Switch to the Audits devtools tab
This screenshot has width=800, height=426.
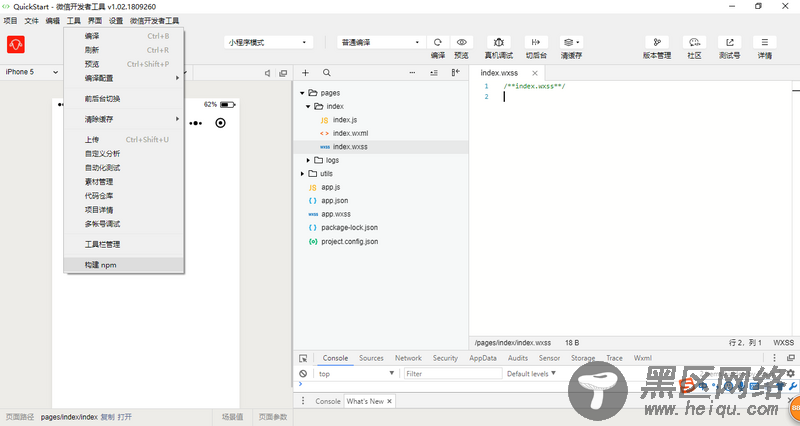pos(518,358)
